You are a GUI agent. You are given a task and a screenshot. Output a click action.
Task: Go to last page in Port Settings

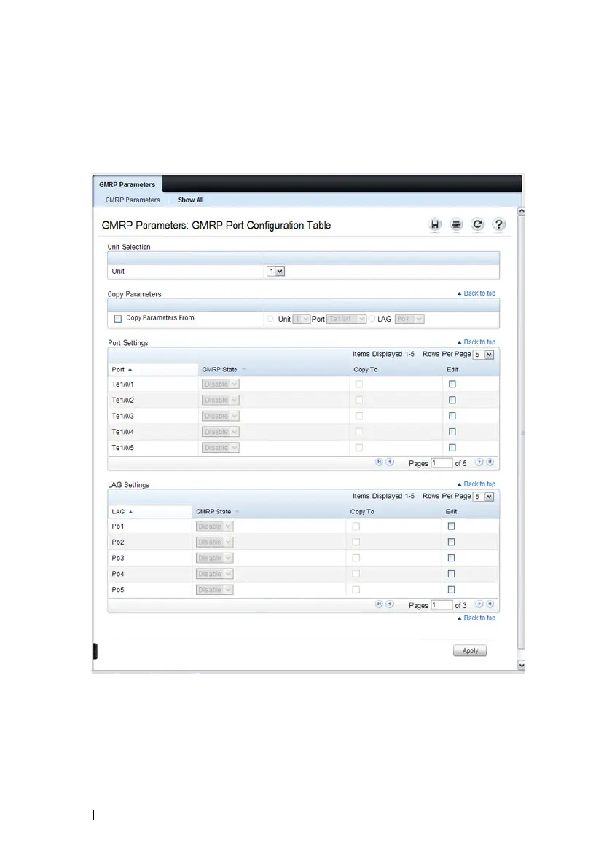490,462
